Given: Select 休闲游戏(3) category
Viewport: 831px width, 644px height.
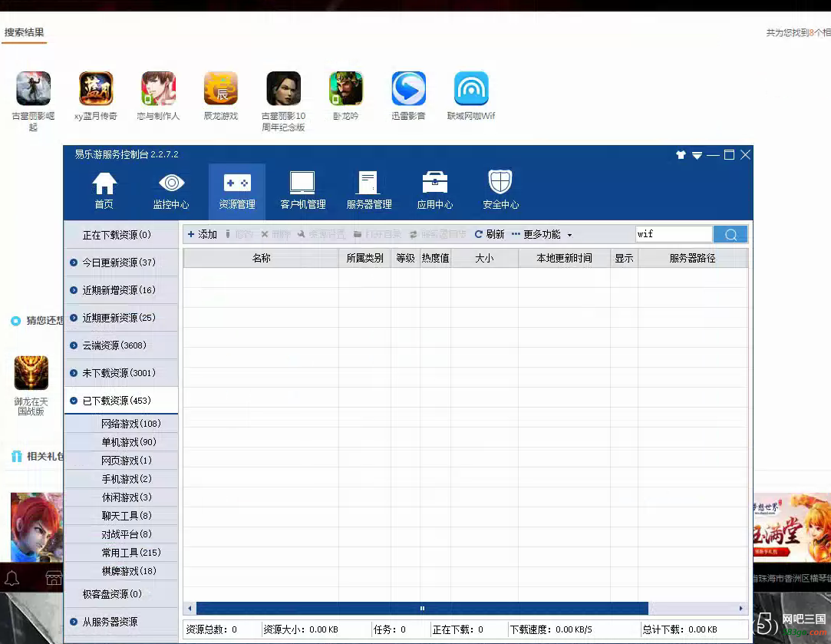Looking at the screenshot, I should (x=120, y=497).
